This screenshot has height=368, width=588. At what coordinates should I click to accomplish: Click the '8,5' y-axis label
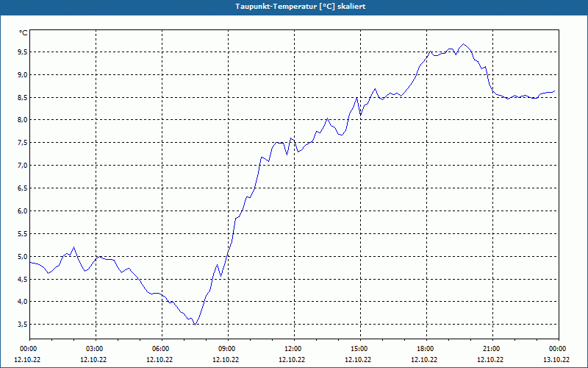click(23, 97)
